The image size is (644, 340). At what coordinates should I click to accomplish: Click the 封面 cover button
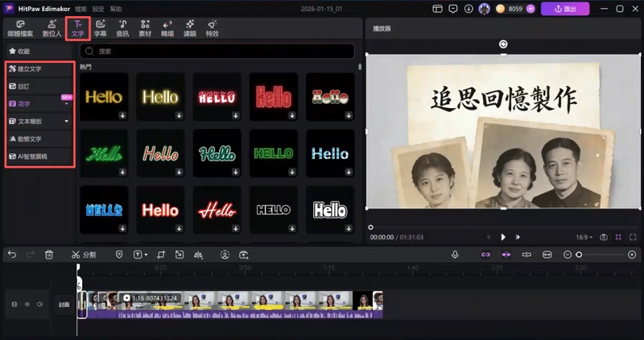pyautogui.click(x=64, y=305)
